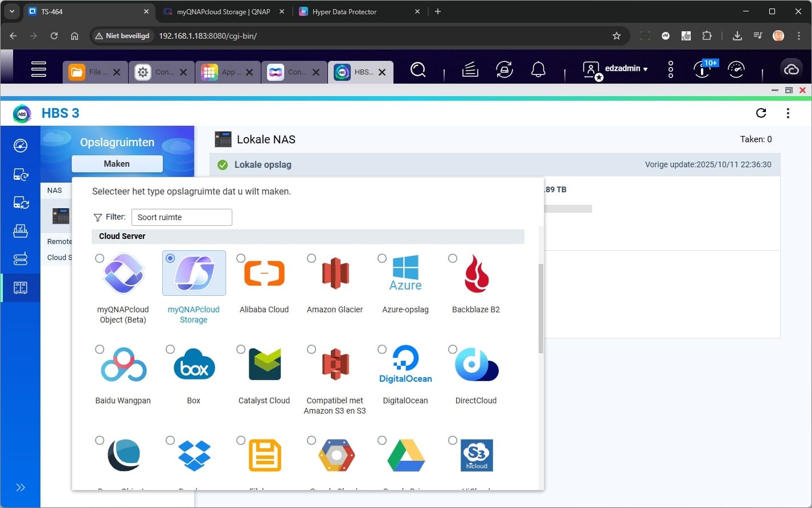Select the Azure-opslag radio button
Image resolution: width=812 pixels, height=508 pixels.
[382, 258]
